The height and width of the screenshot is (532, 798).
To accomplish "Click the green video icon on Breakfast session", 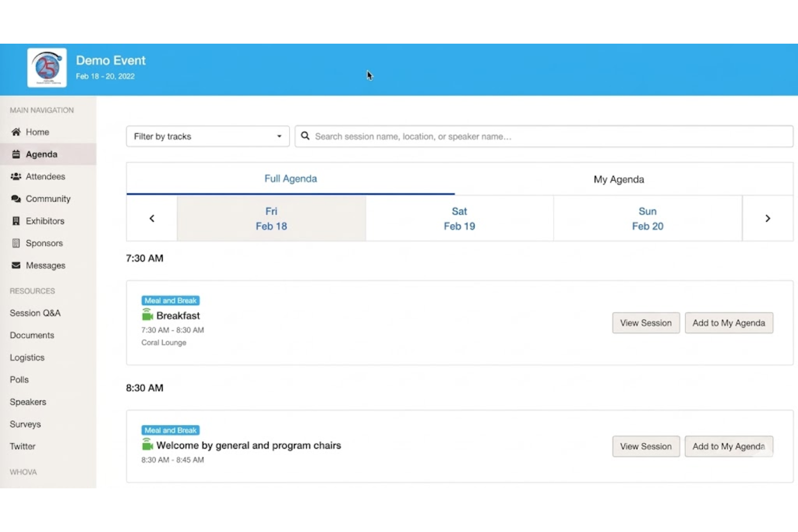I will pos(147,314).
